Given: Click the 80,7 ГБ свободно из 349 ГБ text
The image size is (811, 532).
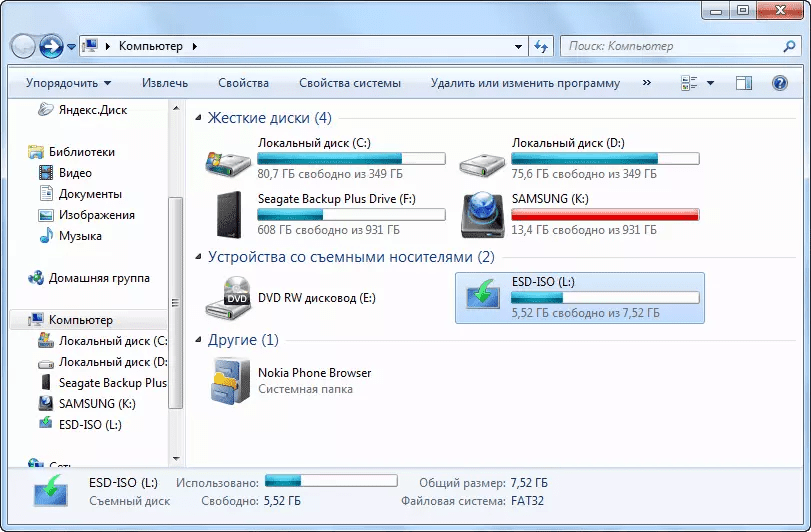Looking at the screenshot, I should pos(330,174).
